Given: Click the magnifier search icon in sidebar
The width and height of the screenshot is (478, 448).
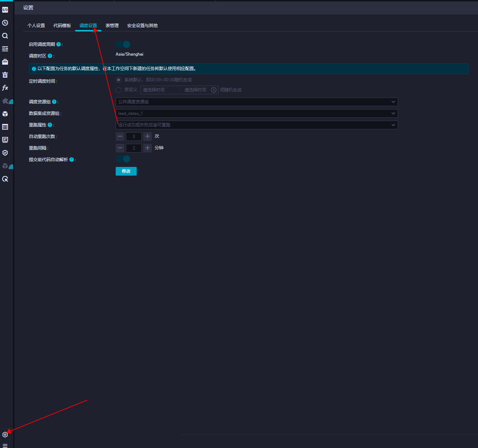Looking at the screenshot, I should pos(5,36).
